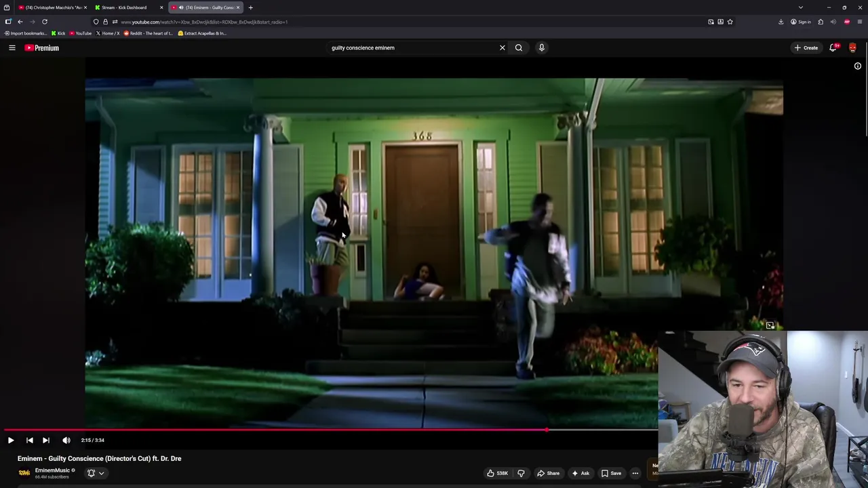Go to YouTube Premium home logo
Image resolution: width=868 pixels, height=488 pixels.
click(x=42, y=47)
